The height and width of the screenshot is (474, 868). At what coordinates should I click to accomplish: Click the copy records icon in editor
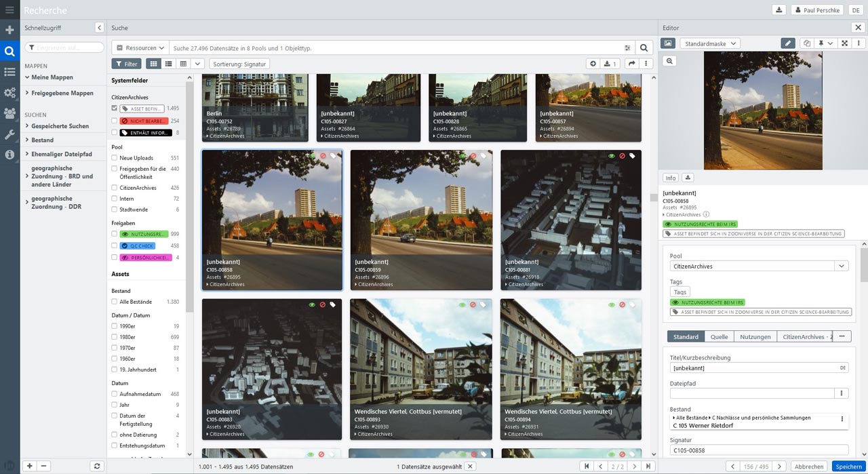[807, 43]
